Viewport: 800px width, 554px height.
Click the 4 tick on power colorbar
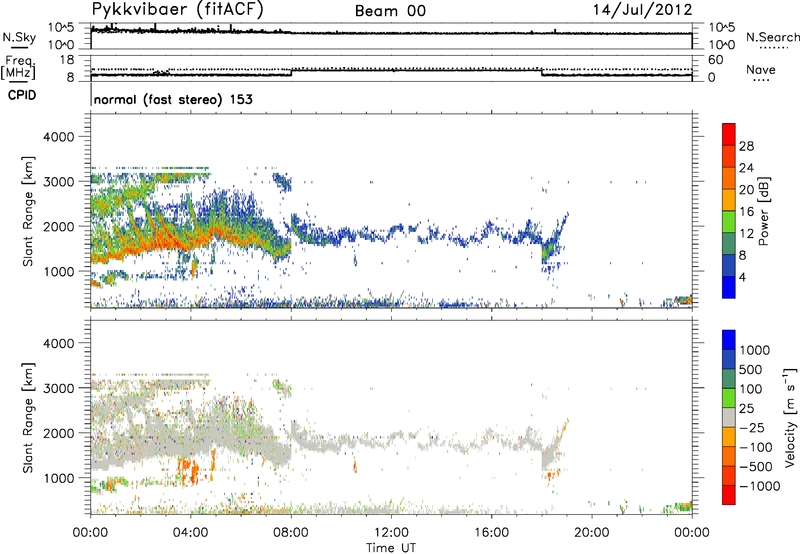pyautogui.click(x=742, y=277)
